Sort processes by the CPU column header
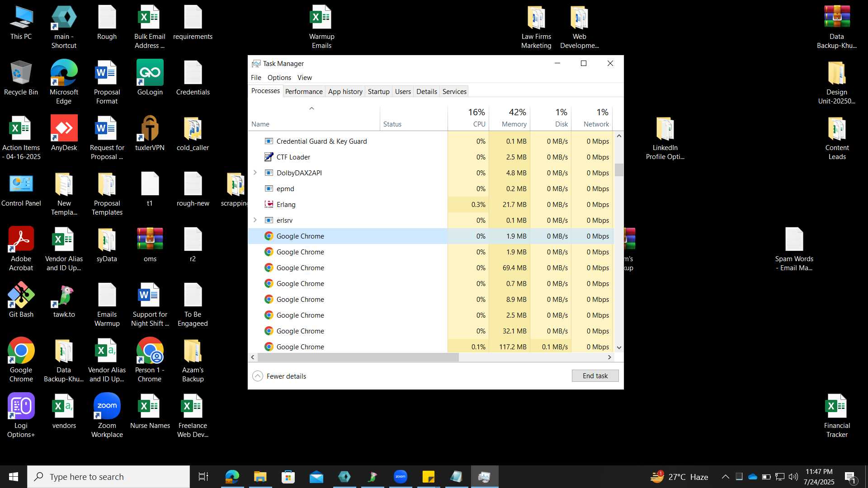 [x=468, y=117]
